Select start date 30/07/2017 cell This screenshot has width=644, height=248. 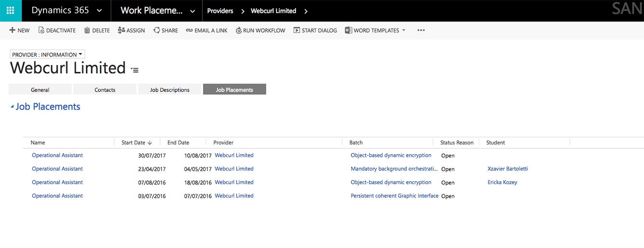[152, 156]
